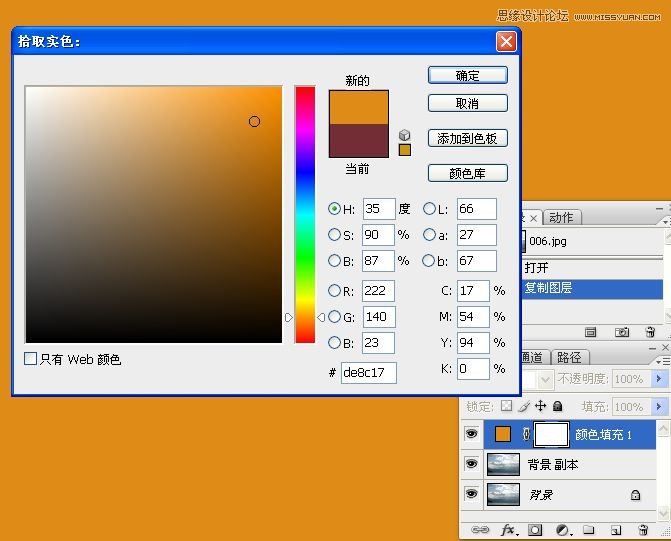Screen dimensions: 671x541
Task: Click the C value field showing 17
Action: [473, 291]
